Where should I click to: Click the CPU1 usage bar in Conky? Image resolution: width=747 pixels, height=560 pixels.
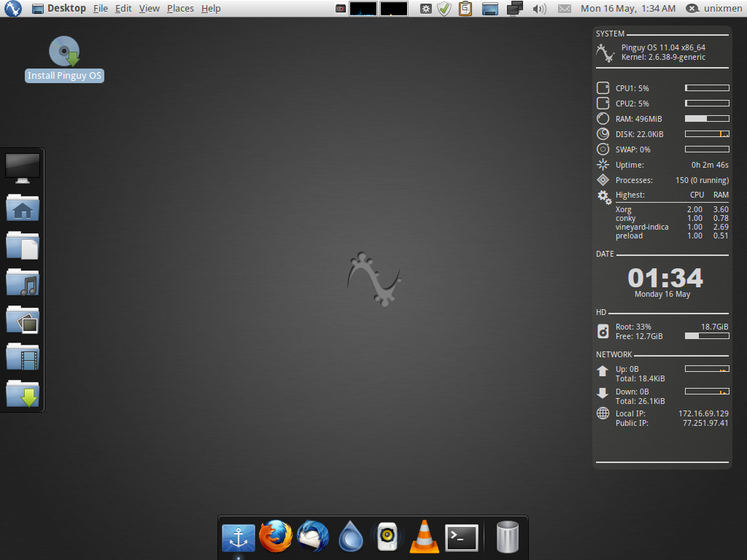pos(707,88)
